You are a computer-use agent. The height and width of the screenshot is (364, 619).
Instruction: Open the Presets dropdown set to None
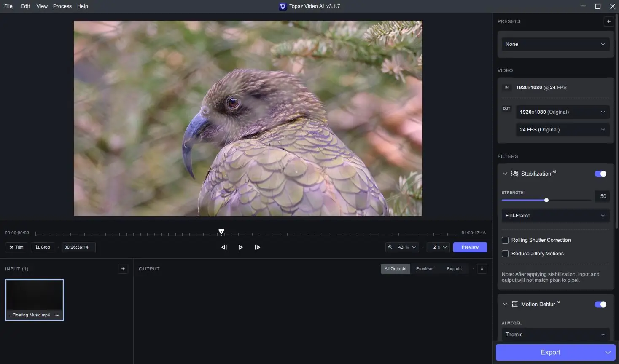(555, 44)
